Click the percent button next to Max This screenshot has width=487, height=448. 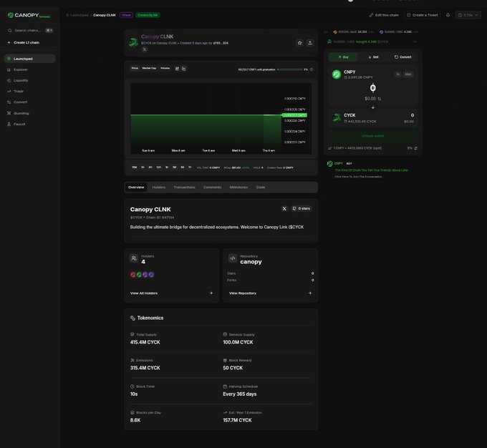[398, 74]
